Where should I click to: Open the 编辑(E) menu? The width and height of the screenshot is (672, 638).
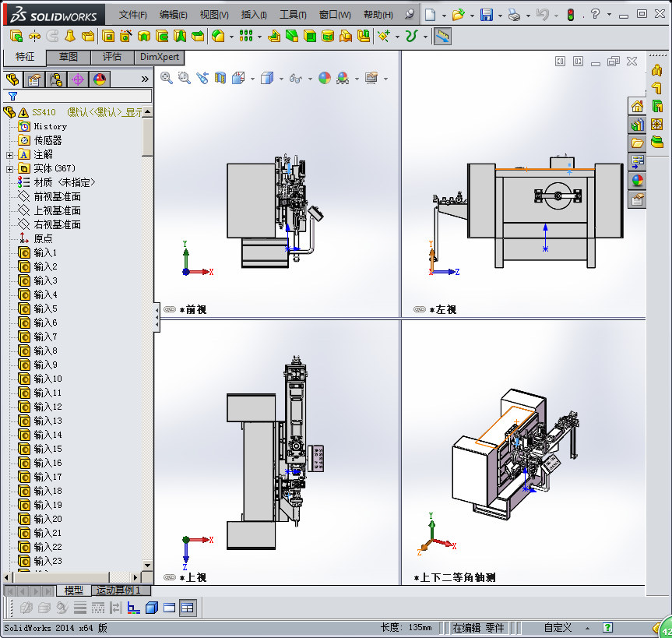click(x=173, y=15)
